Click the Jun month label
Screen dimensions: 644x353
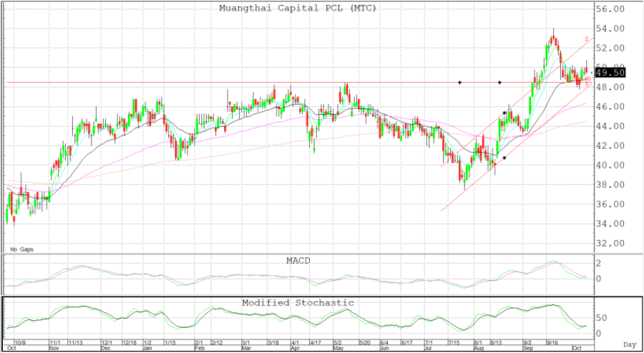[x=384, y=347]
